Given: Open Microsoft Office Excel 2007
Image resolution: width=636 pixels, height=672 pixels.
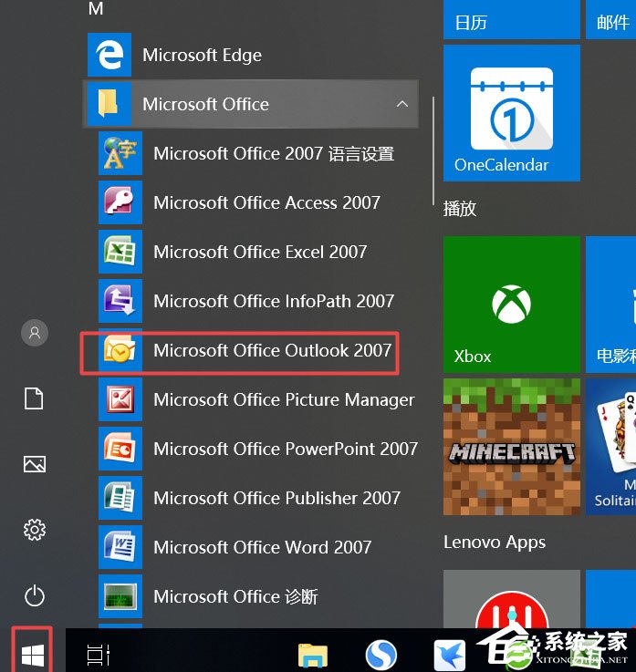Looking at the screenshot, I should (x=260, y=252).
